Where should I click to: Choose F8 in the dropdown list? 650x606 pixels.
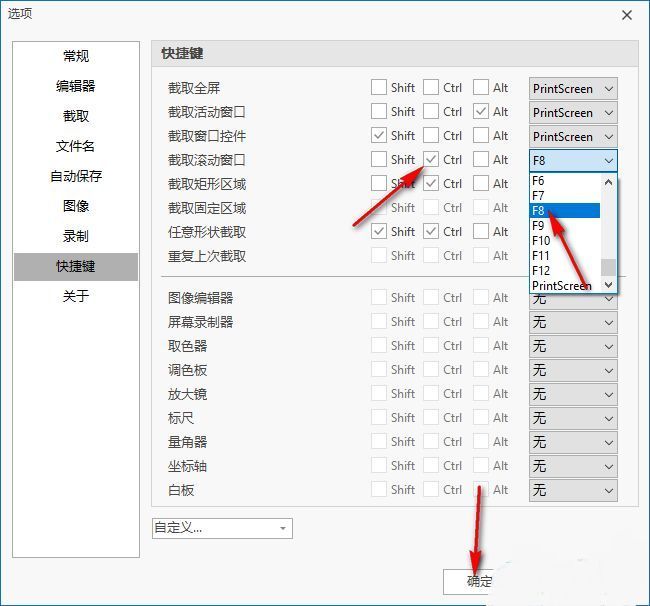[564, 211]
